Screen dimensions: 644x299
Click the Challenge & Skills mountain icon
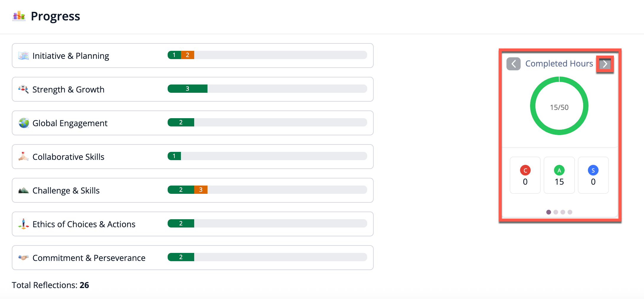[24, 190]
